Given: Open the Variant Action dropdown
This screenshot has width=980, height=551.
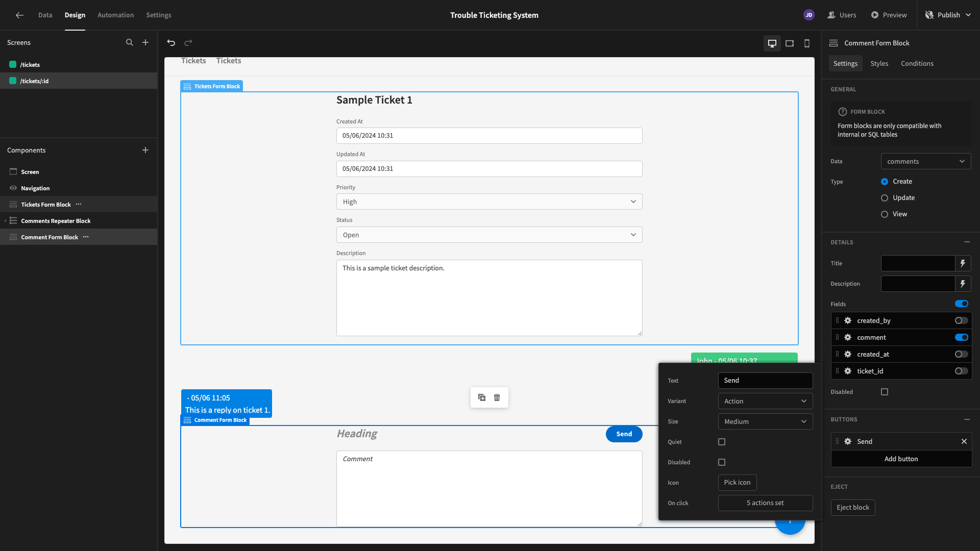Looking at the screenshot, I should 765,401.
